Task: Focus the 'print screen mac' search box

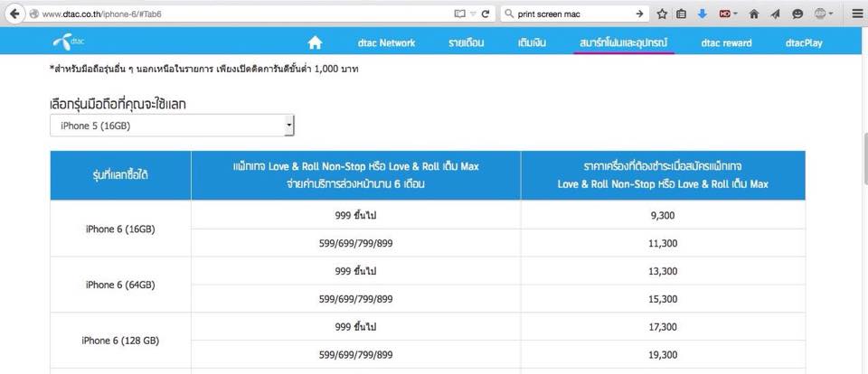Action: point(576,14)
